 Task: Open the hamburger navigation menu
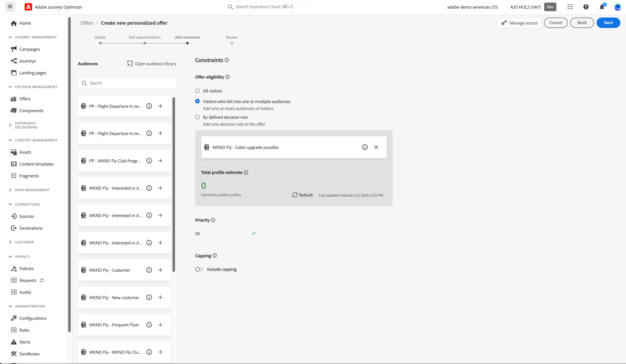(x=10, y=7)
